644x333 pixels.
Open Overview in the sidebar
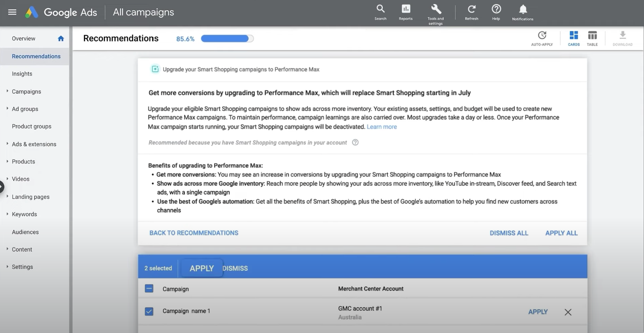click(24, 38)
